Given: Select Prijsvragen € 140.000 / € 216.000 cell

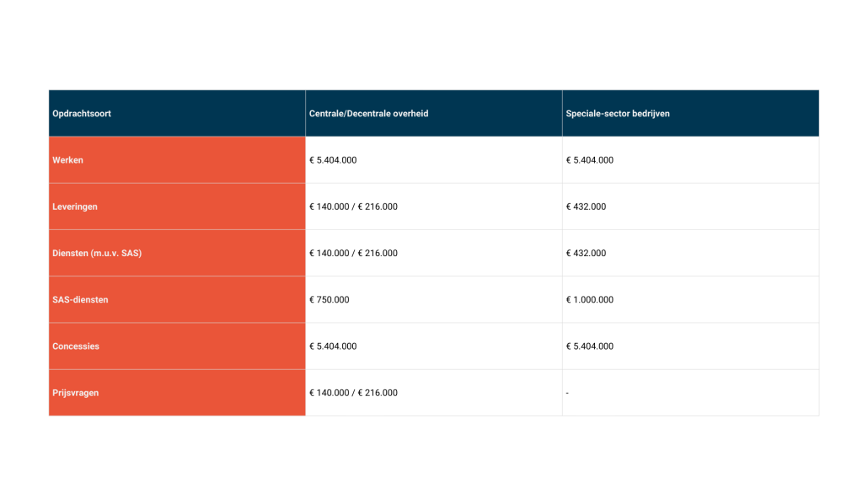Looking at the screenshot, I should (354, 393).
